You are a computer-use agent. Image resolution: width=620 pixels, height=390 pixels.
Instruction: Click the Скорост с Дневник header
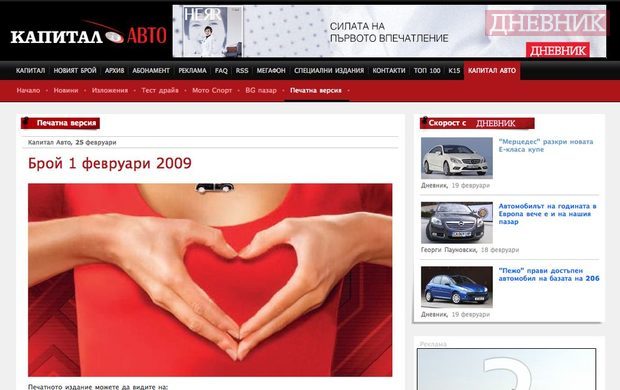(x=477, y=123)
